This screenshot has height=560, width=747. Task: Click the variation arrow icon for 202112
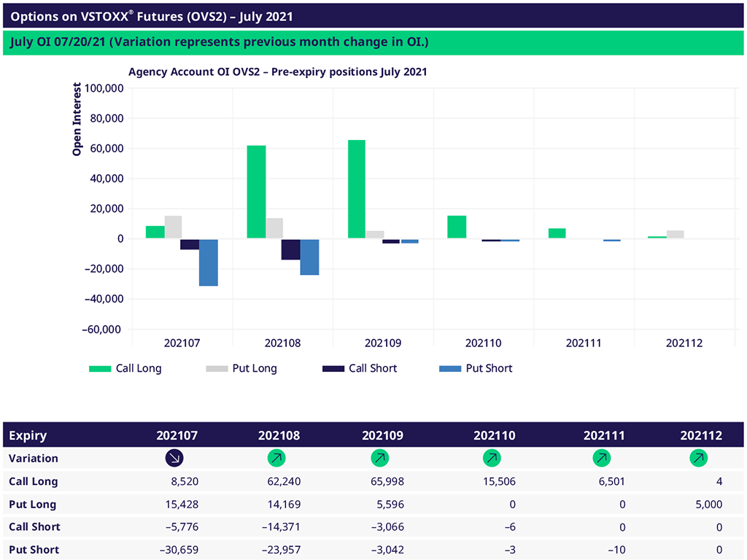click(698, 459)
